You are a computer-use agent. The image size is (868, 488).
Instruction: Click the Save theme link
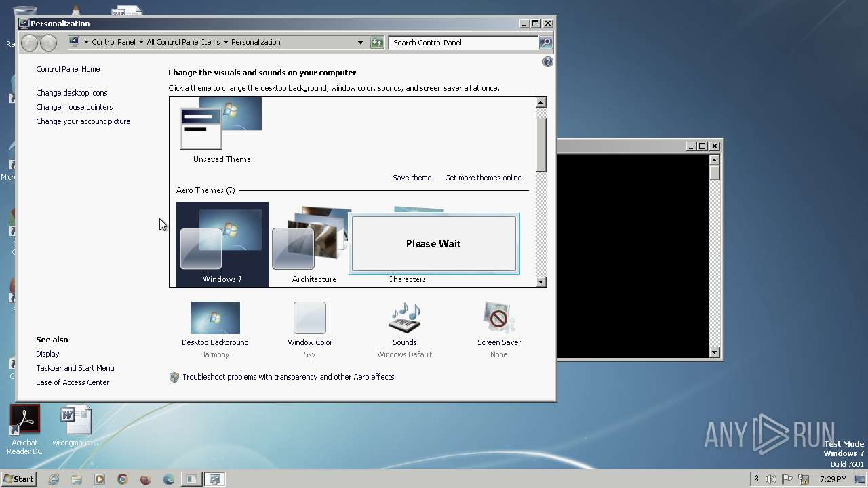tap(412, 178)
